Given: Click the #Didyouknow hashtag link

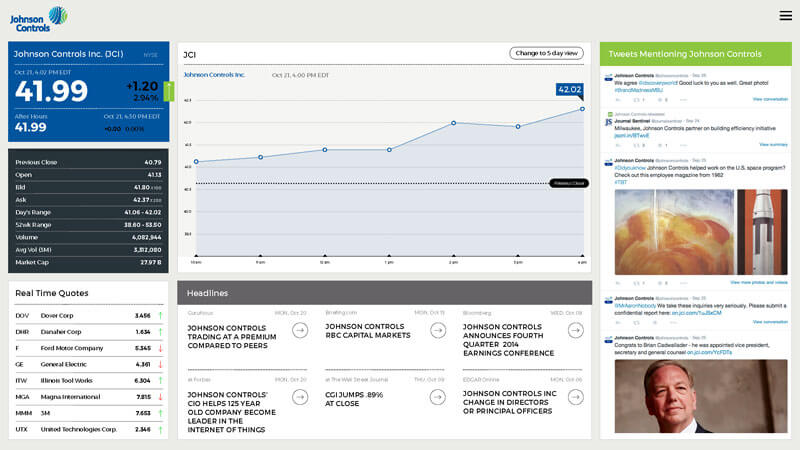Looking at the screenshot, I should pos(630,168).
